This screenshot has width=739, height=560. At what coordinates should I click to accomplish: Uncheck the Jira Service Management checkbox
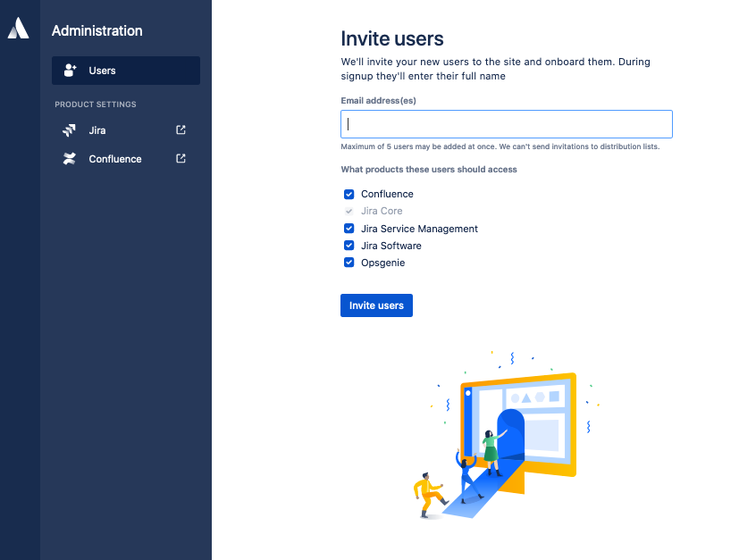coord(349,229)
